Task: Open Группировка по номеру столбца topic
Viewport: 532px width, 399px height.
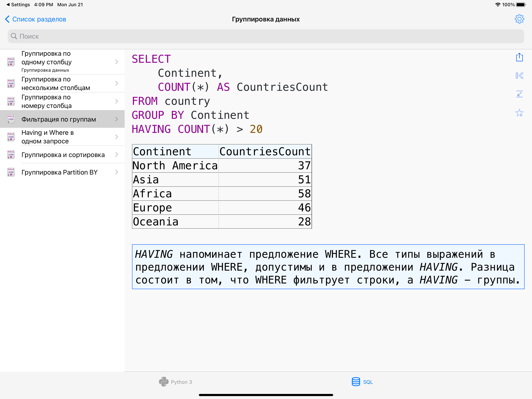Action: point(62,101)
